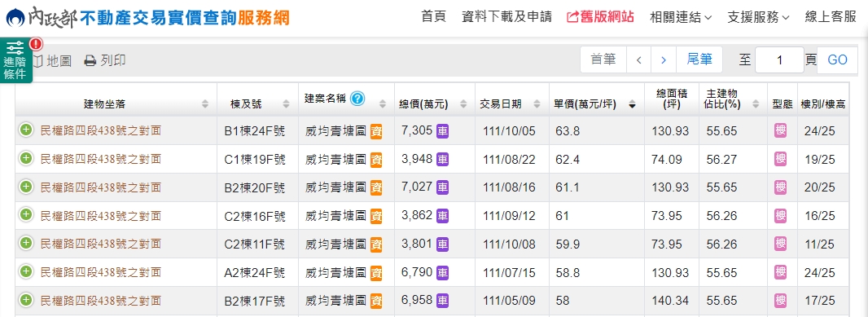Sort the table by 主建物佔比(%) column
This screenshot has height=317, width=868.
pyautogui.click(x=733, y=99)
